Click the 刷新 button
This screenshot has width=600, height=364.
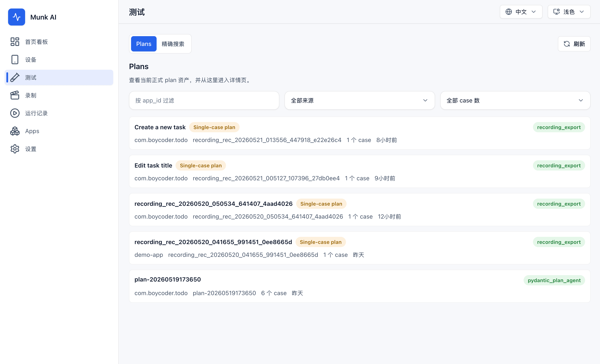coord(574,44)
